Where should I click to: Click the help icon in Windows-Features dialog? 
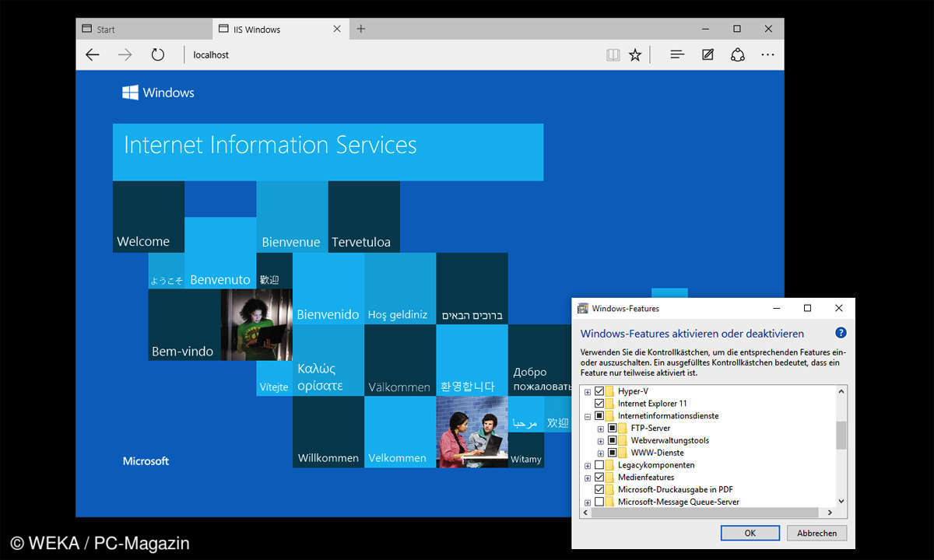[x=841, y=333]
